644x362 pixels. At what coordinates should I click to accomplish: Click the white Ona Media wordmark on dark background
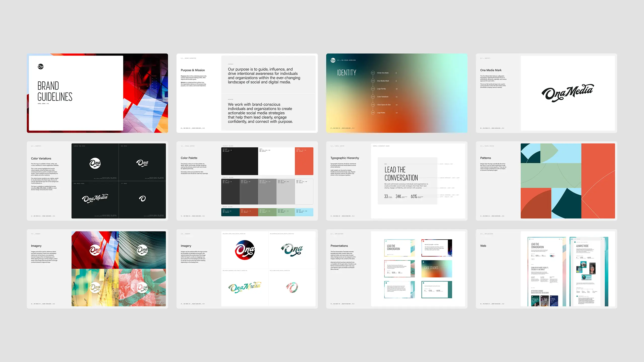95,198
